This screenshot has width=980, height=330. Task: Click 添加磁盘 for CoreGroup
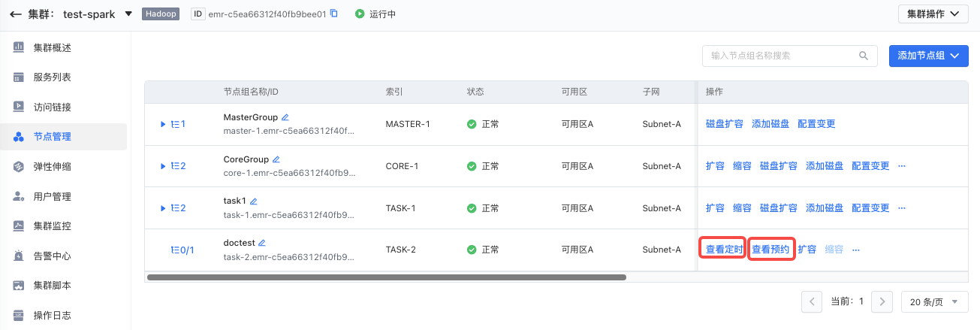tap(825, 166)
